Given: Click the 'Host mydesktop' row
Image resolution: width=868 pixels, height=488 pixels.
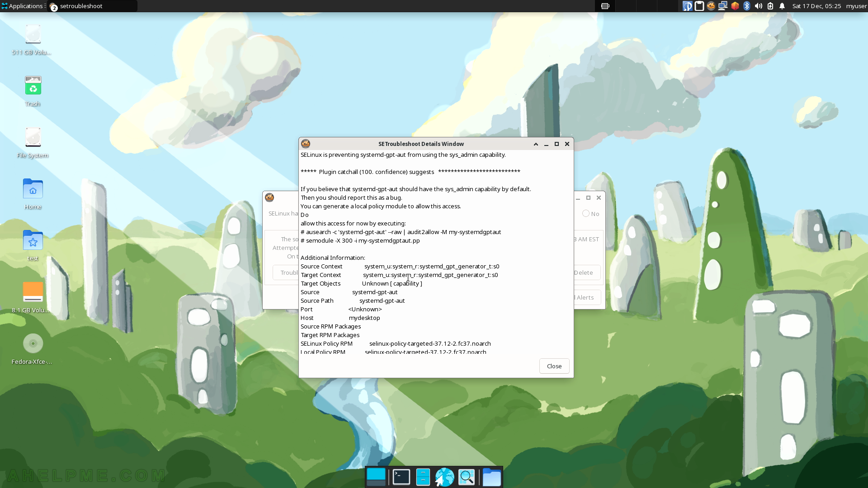Looking at the screenshot, I should (340, 318).
